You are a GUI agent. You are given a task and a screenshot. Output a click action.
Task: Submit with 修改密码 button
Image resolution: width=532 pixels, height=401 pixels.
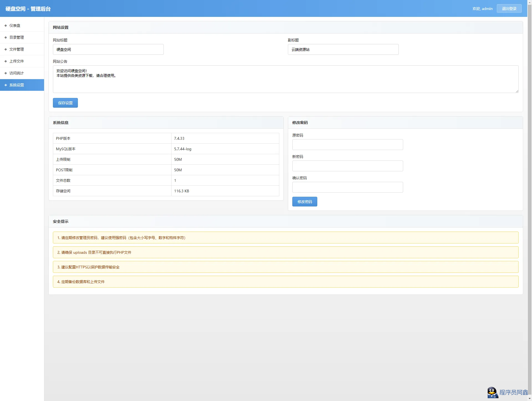[x=305, y=201]
